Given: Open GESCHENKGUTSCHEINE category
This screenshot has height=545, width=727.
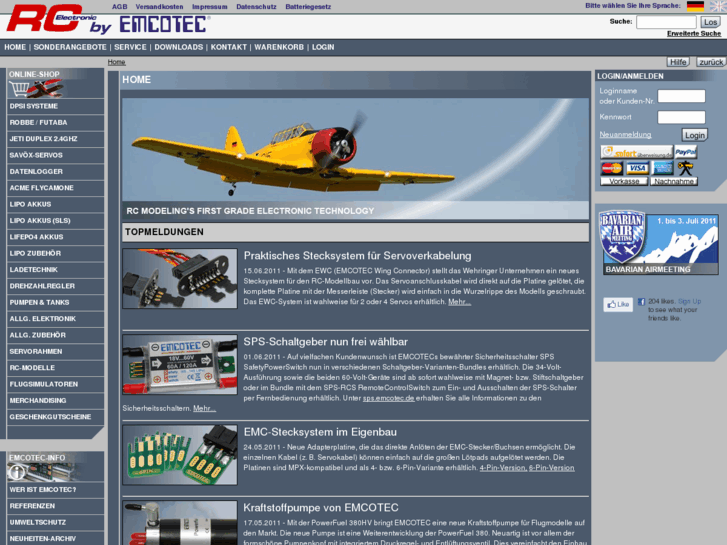Looking at the screenshot, I should (x=56, y=417).
